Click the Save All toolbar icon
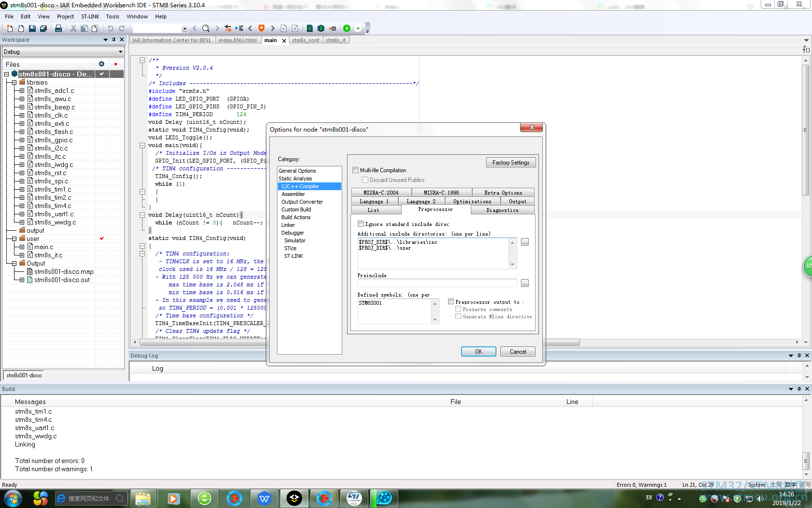Screen dimensions: 812x508 43,29
